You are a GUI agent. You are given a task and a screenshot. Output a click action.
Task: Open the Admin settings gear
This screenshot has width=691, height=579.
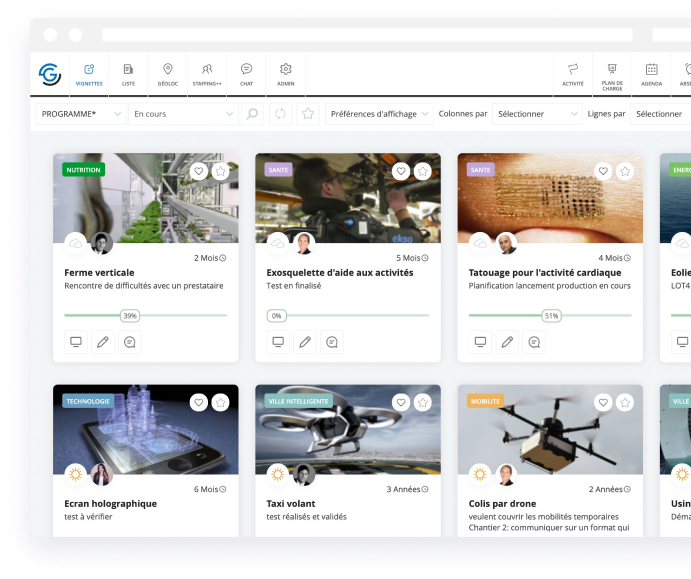[286, 74]
